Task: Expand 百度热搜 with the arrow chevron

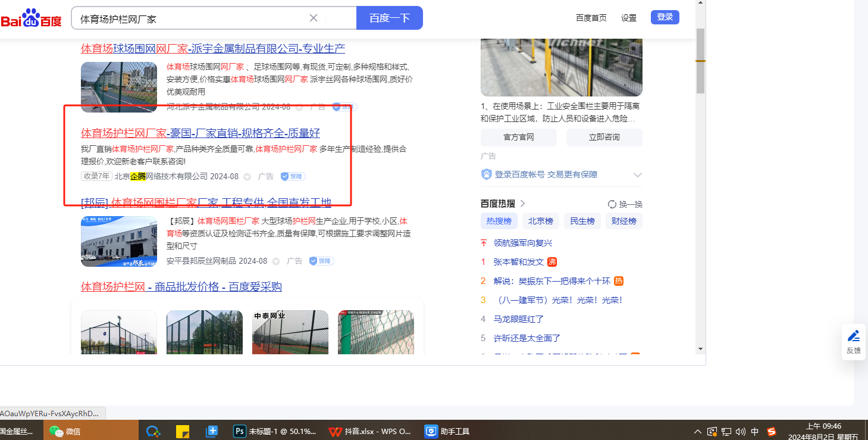Action: (522, 204)
